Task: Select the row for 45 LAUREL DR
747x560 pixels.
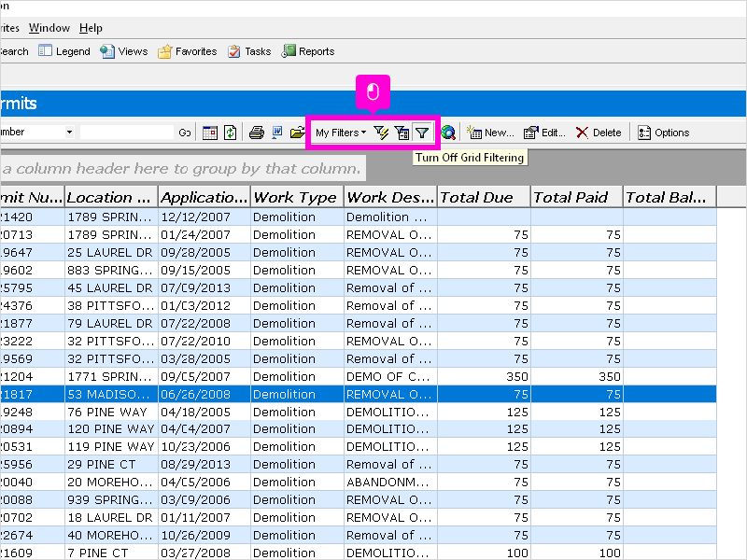Action: pos(359,287)
